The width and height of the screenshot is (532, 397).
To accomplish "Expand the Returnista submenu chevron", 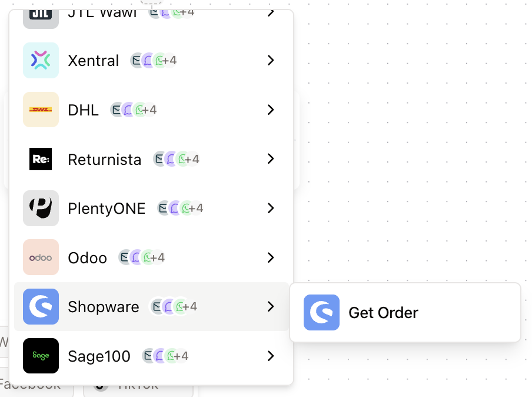I will pyautogui.click(x=271, y=159).
